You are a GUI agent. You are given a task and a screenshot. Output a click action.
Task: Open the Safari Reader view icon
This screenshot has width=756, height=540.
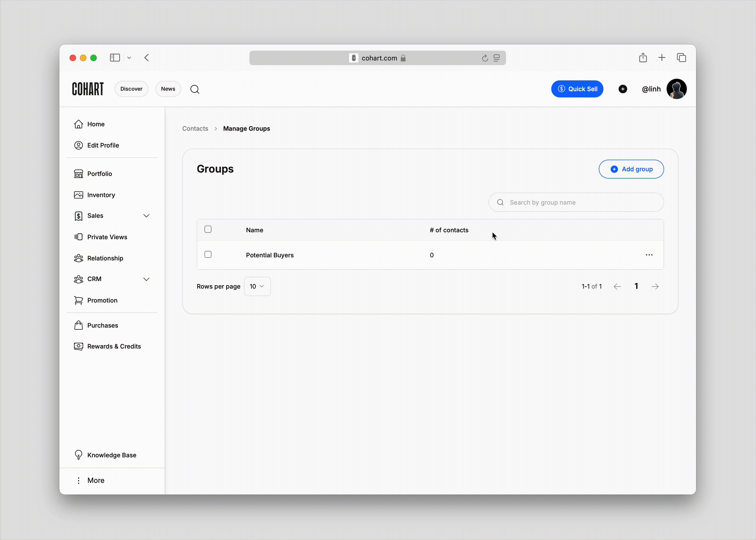[497, 58]
